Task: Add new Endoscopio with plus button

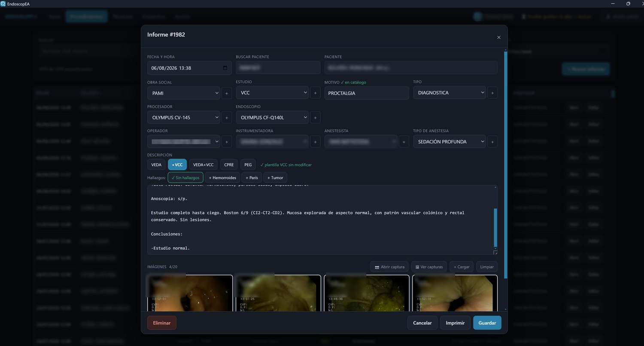Action: [315, 117]
